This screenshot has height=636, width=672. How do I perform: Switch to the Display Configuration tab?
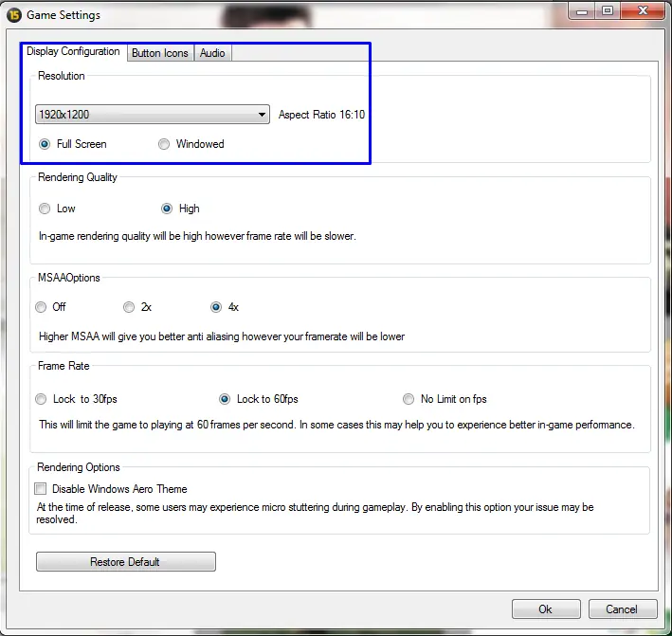coord(73,51)
